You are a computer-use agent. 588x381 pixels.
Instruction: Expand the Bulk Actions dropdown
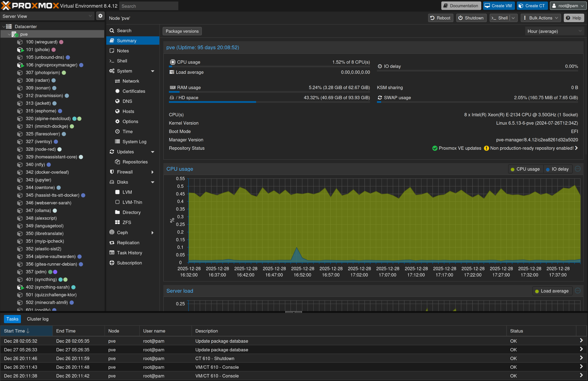540,18
